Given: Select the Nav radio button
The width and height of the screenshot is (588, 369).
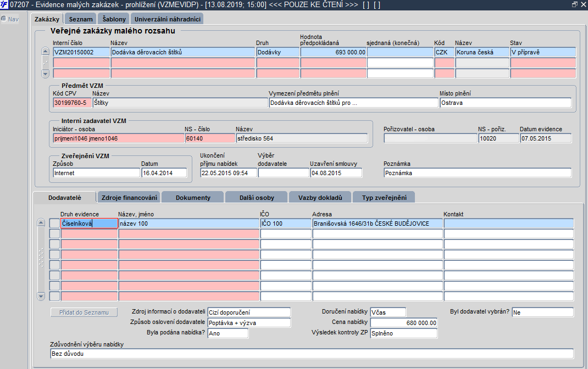Looking at the screenshot, I should [4, 19].
